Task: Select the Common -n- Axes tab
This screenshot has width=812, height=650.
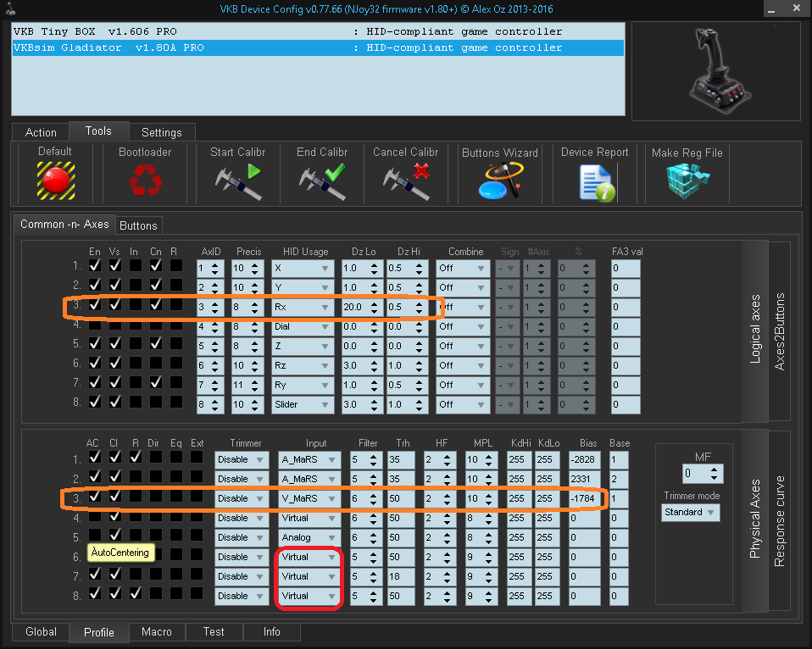Action: (x=64, y=225)
